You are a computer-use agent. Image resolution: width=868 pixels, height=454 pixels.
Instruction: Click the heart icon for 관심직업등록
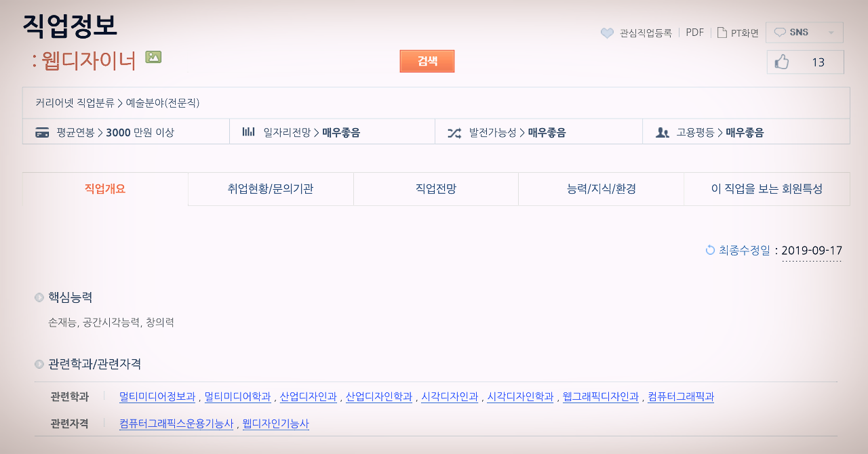click(x=608, y=33)
